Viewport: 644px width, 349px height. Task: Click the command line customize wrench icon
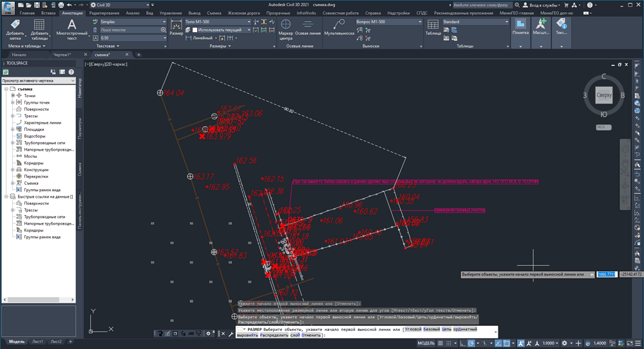(231, 334)
